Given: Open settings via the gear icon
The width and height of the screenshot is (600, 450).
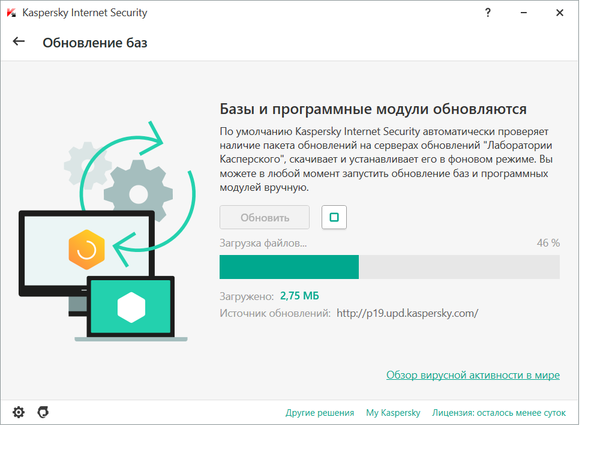Looking at the screenshot, I should click(x=18, y=412).
